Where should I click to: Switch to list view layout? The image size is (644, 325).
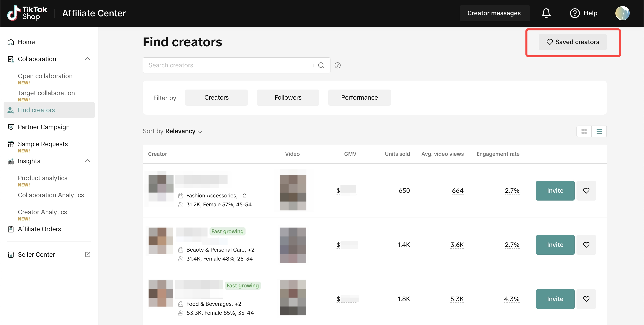pyautogui.click(x=599, y=131)
